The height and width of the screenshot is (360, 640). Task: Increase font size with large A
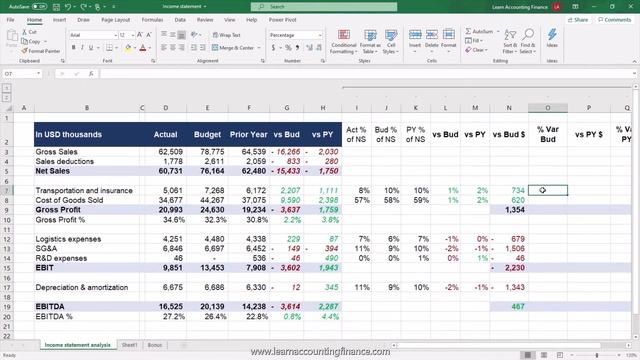click(x=140, y=35)
